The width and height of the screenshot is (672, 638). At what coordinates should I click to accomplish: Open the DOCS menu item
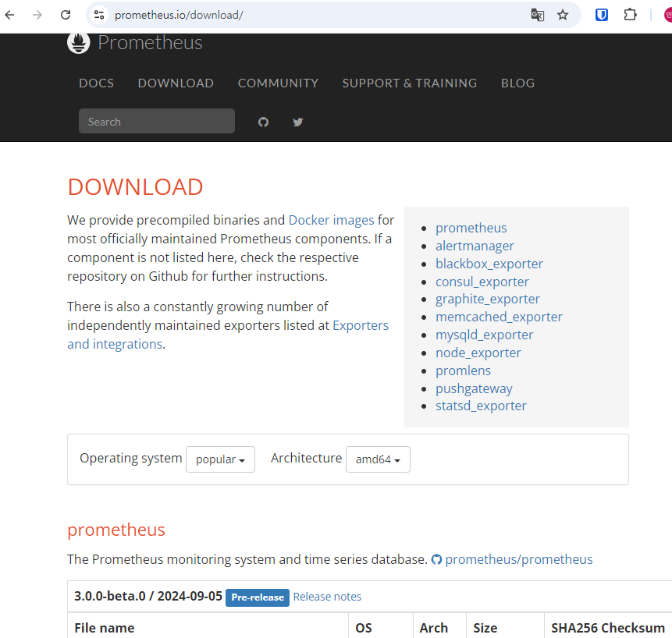(96, 83)
